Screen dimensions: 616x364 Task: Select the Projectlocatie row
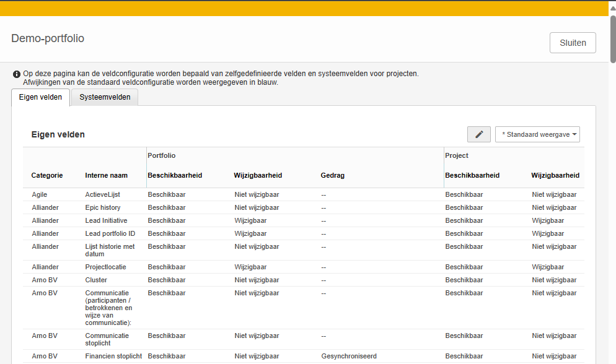tap(105, 267)
